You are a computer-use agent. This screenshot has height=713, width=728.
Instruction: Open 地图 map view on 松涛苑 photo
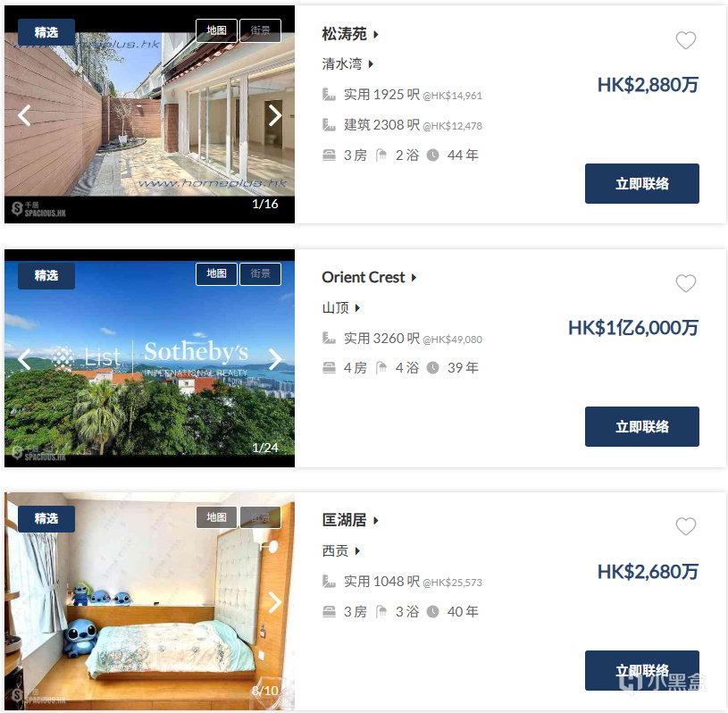click(216, 30)
